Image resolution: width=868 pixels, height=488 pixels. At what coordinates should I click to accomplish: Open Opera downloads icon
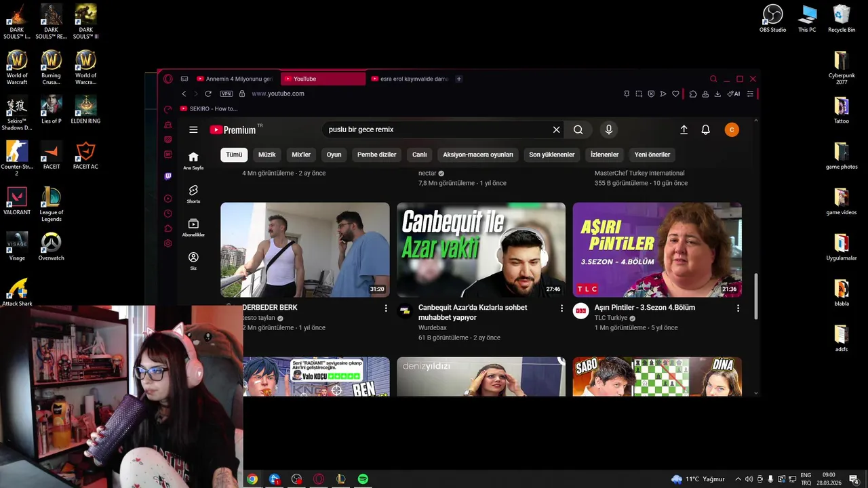tap(718, 94)
